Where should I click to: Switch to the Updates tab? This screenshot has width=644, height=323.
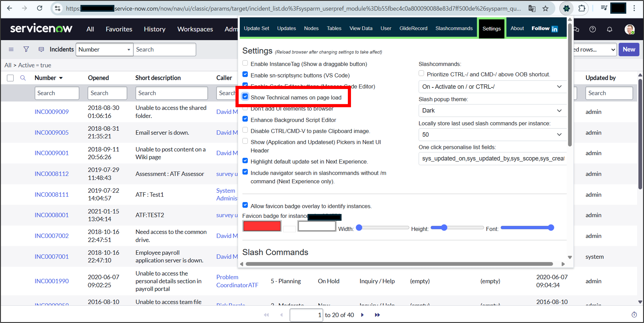tap(286, 28)
